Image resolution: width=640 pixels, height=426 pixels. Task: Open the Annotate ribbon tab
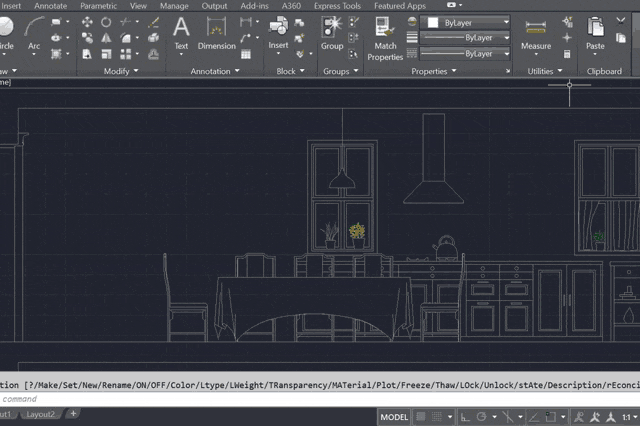(51, 6)
